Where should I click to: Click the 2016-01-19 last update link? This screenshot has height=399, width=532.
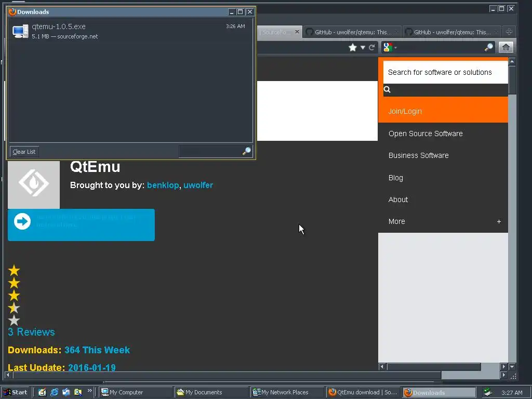[91, 367]
